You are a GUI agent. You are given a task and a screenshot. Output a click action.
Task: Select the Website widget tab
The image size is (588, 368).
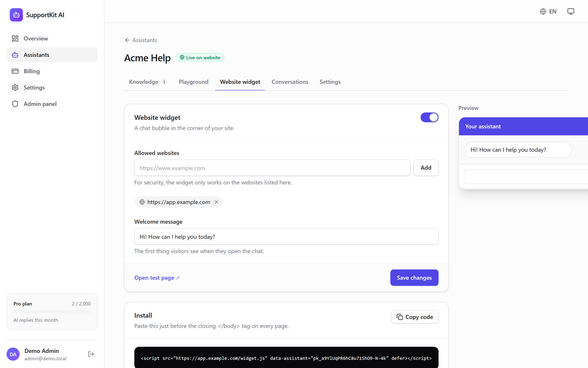point(240,82)
